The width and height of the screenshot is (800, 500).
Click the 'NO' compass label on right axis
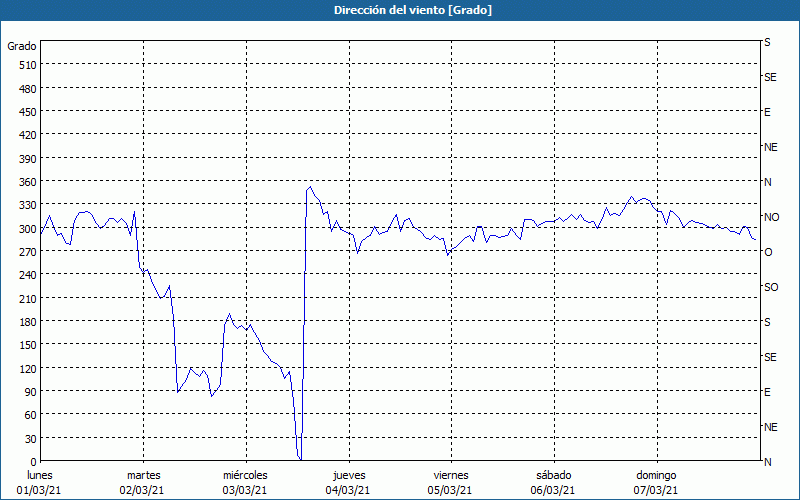pos(771,217)
